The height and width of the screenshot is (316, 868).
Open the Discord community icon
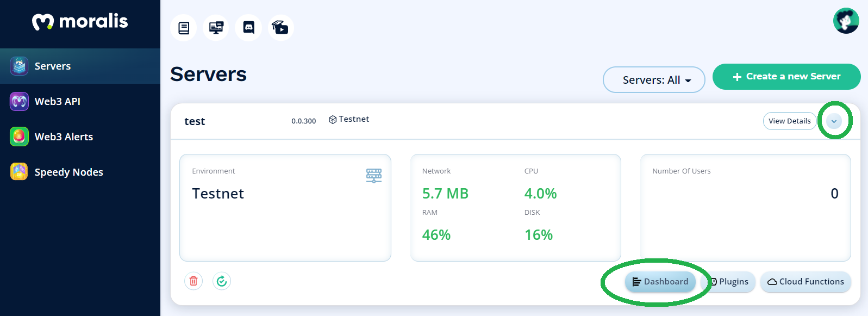click(x=248, y=28)
